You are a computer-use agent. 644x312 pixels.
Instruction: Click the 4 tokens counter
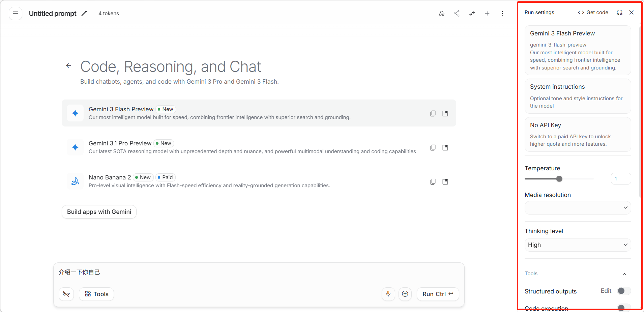pyautogui.click(x=109, y=13)
